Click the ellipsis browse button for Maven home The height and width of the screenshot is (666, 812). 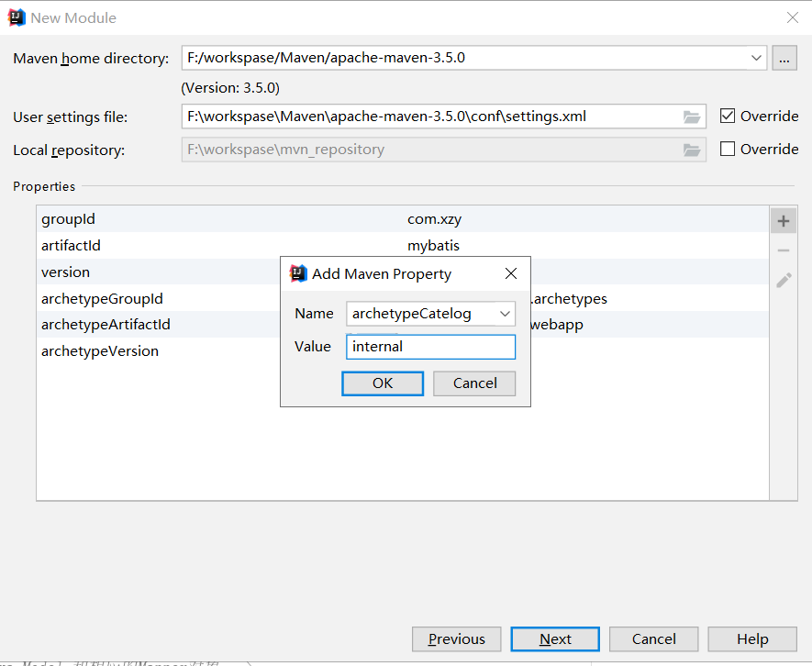(784, 58)
